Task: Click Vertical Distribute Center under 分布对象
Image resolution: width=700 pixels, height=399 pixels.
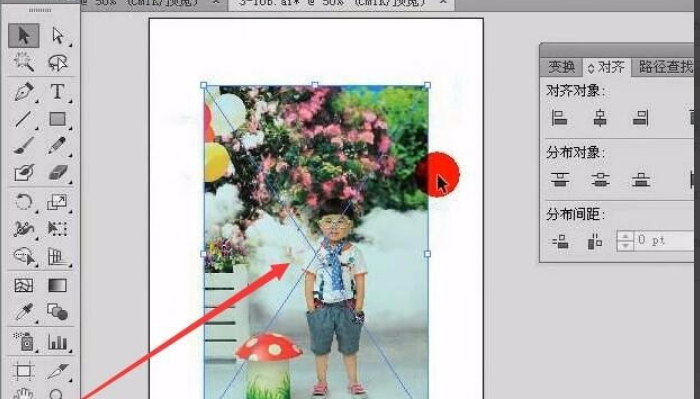Action: pyautogui.click(x=600, y=179)
